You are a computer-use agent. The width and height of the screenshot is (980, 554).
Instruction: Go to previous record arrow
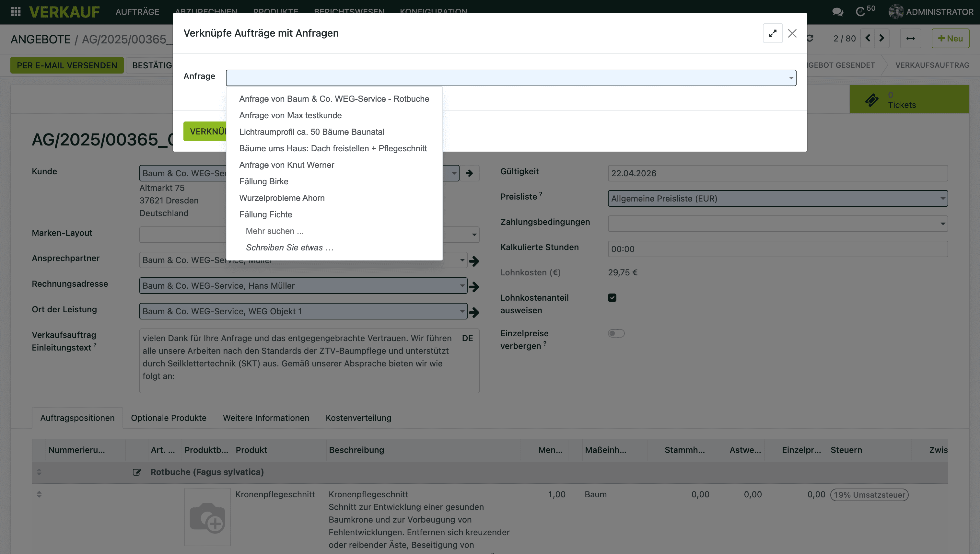click(868, 38)
